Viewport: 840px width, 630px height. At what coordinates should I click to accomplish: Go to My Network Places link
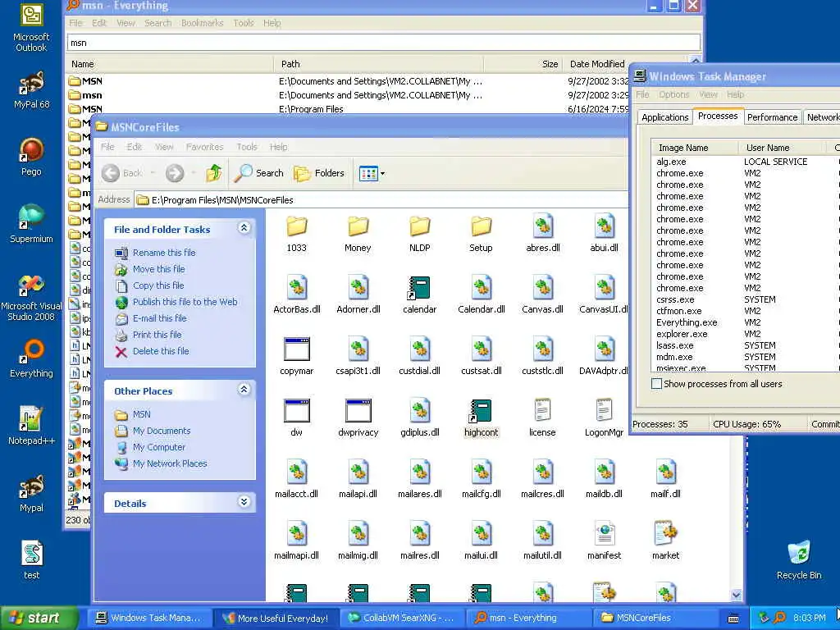(x=170, y=463)
